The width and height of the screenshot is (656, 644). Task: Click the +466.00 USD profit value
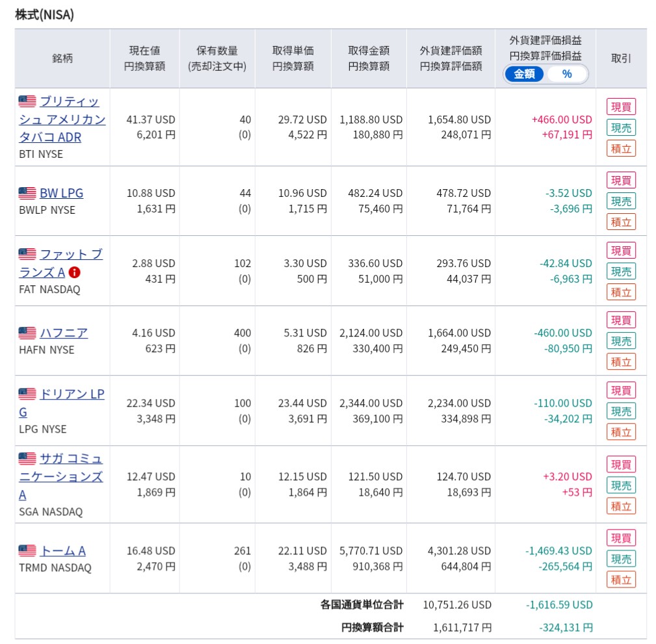(x=562, y=120)
